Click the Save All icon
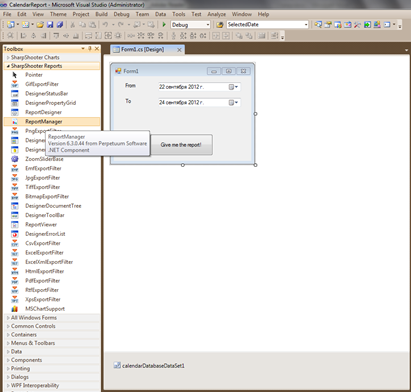 60,24
